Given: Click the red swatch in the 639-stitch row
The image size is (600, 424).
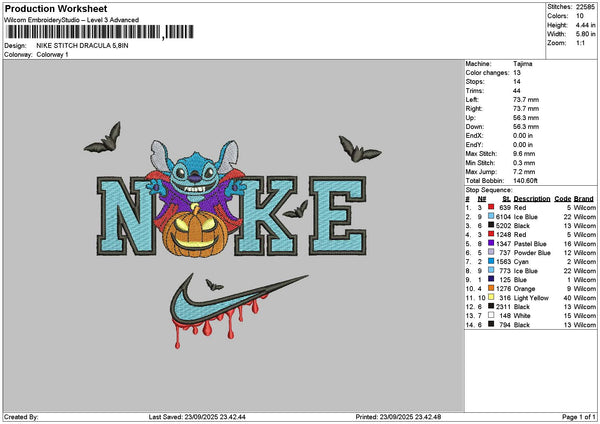Looking at the screenshot, I should point(491,207).
